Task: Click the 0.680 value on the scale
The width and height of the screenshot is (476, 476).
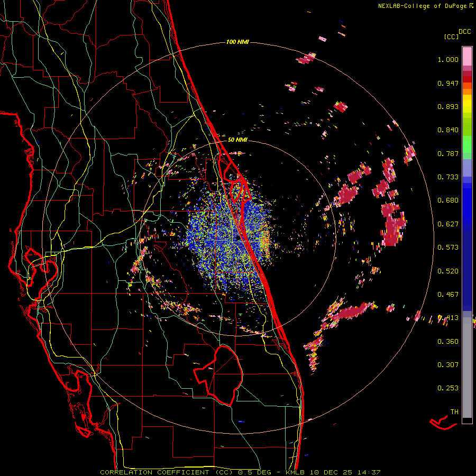Action: pos(448,200)
